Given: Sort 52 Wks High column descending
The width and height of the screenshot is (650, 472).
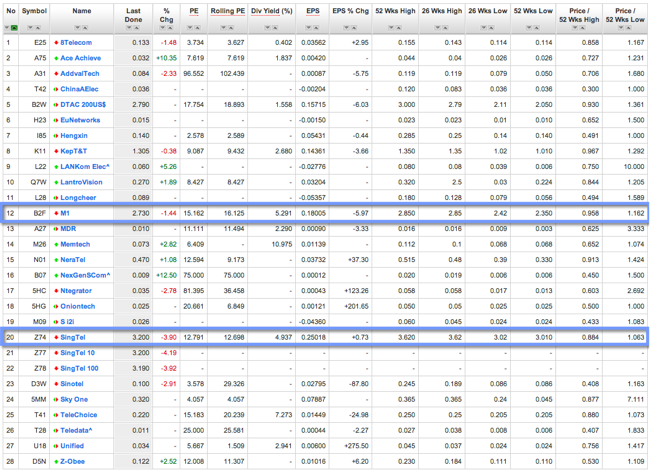Looking at the screenshot, I should 391,28.
